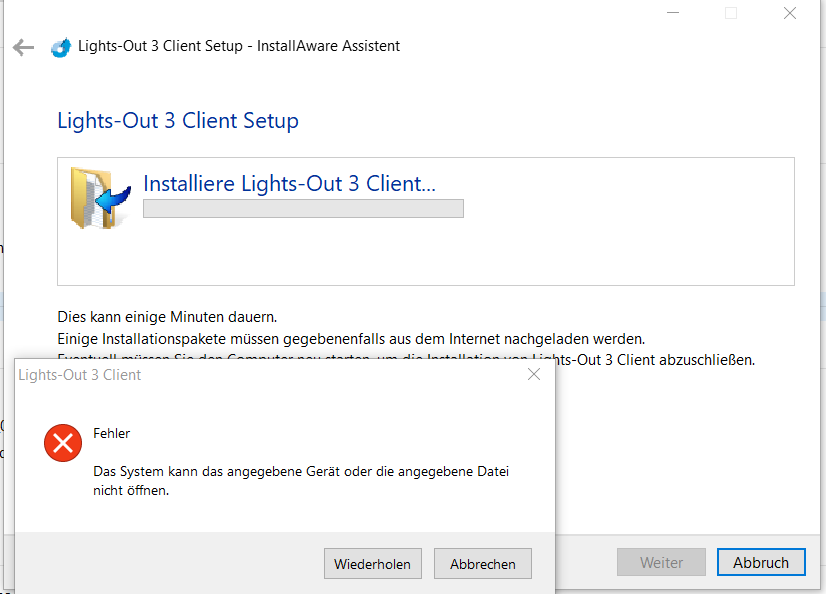Click the installation progress bar
The image size is (826, 594).
click(303, 208)
